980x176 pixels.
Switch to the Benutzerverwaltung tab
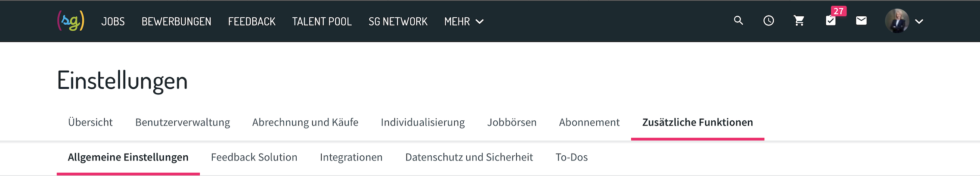tap(183, 123)
